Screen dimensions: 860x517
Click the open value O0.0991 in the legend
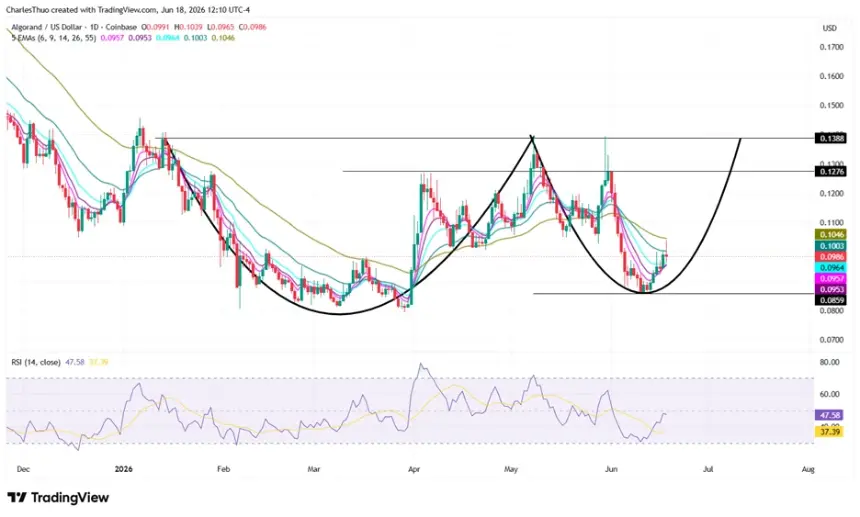tap(156, 27)
